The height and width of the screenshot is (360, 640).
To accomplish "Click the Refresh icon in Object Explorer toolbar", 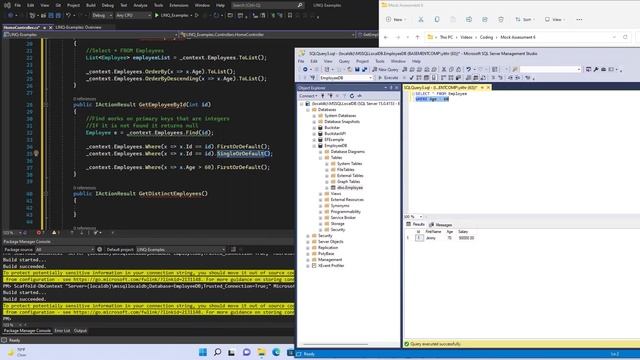I will [352, 96].
